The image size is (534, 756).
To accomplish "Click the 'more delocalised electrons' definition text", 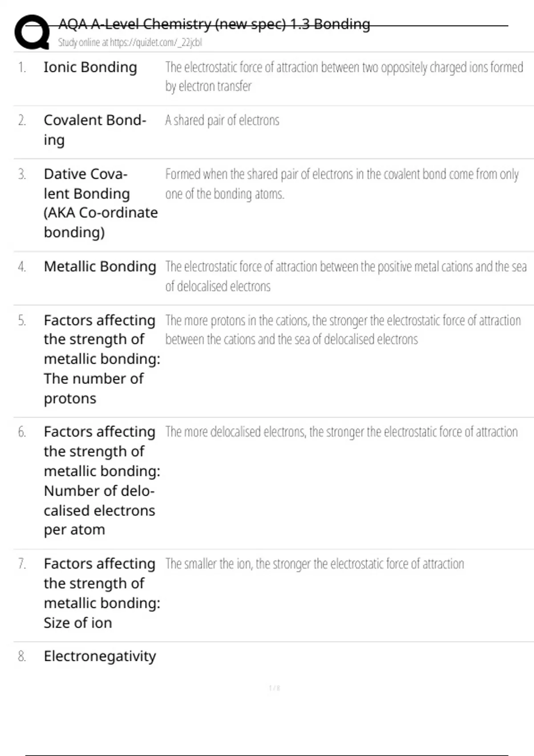I will (x=341, y=432).
